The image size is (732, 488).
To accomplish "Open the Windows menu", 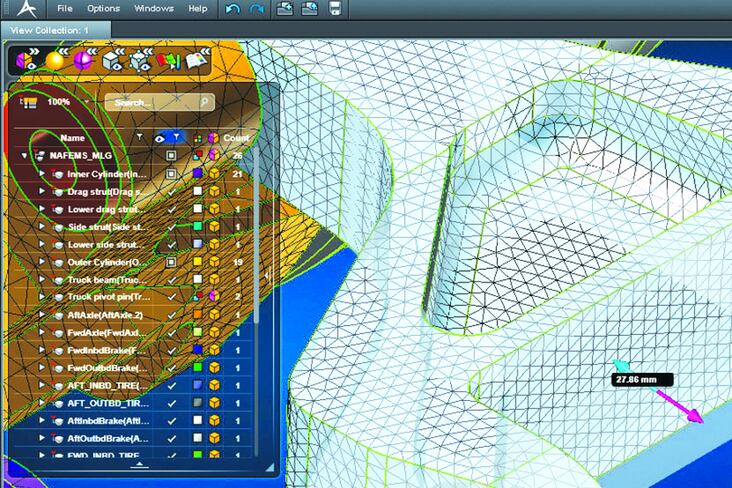I will point(154,8).
